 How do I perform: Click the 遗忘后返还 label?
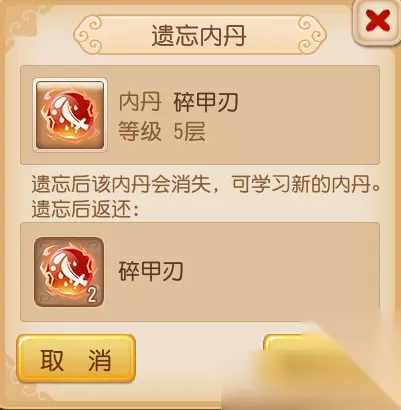pyautogui.click(x=85, y=210)
